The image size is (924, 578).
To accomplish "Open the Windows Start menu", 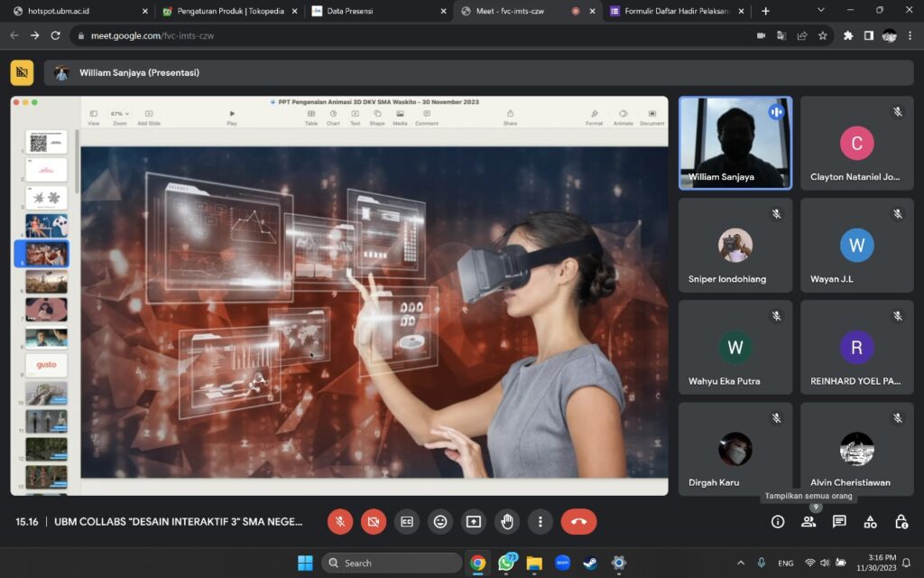I will coord(305,563).
